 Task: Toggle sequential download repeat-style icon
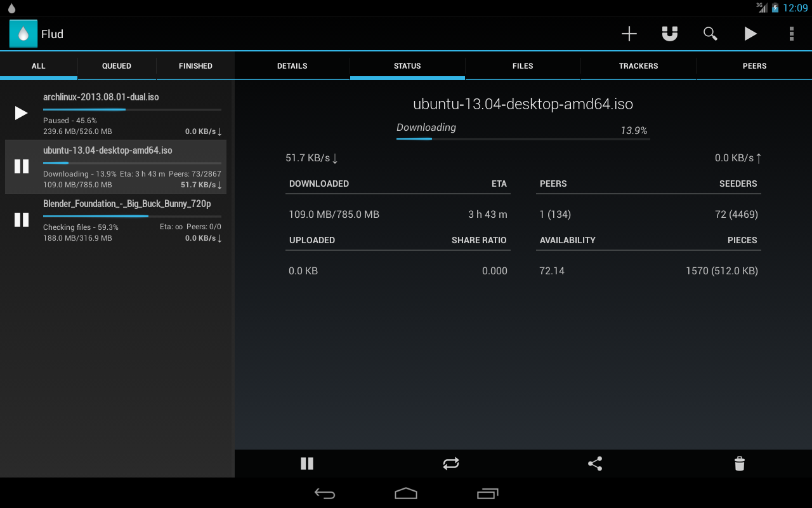coord(451,464)
